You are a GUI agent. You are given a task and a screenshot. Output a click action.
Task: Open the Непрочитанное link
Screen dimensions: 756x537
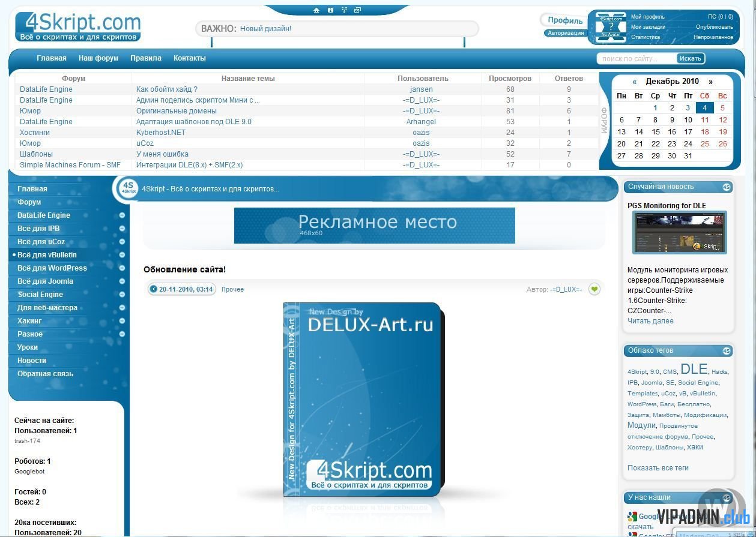click(x=713, y=37)
